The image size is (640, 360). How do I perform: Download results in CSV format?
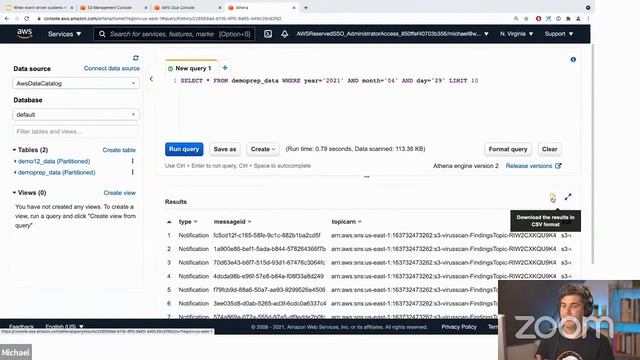tap(552, 198)
